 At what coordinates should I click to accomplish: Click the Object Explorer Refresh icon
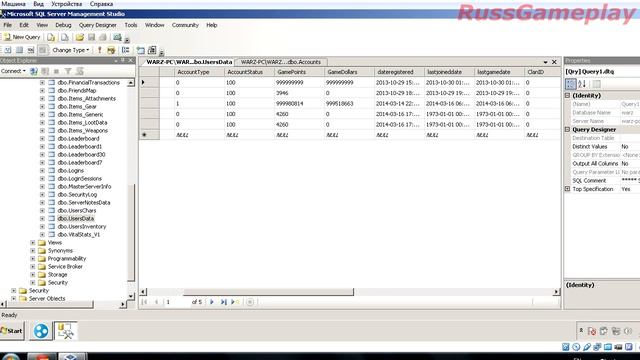[80, 71]
